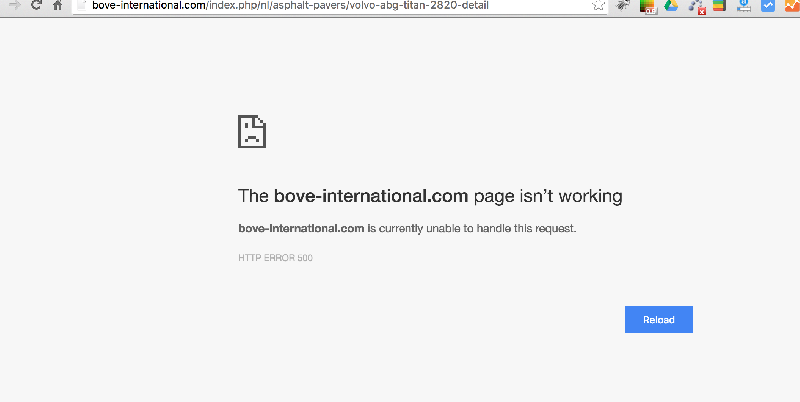The height and width of the screenshot is (402, 800).
Task: Bookmark this page with the star icon
Action: click(x=598, y=6)
